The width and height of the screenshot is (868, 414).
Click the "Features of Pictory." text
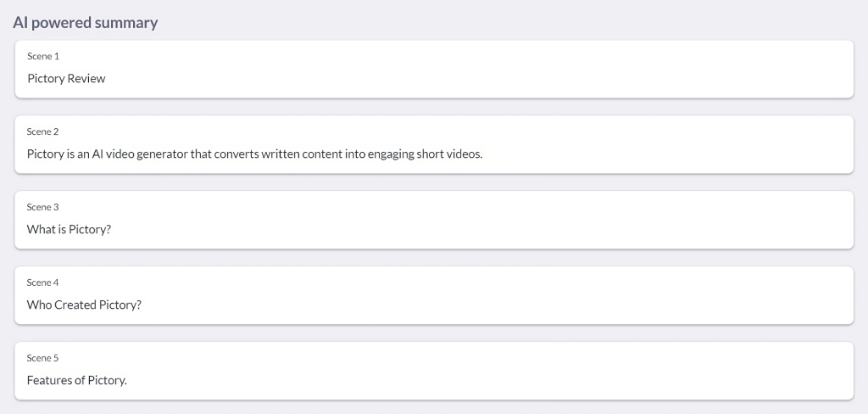click(x=76, y=381)
